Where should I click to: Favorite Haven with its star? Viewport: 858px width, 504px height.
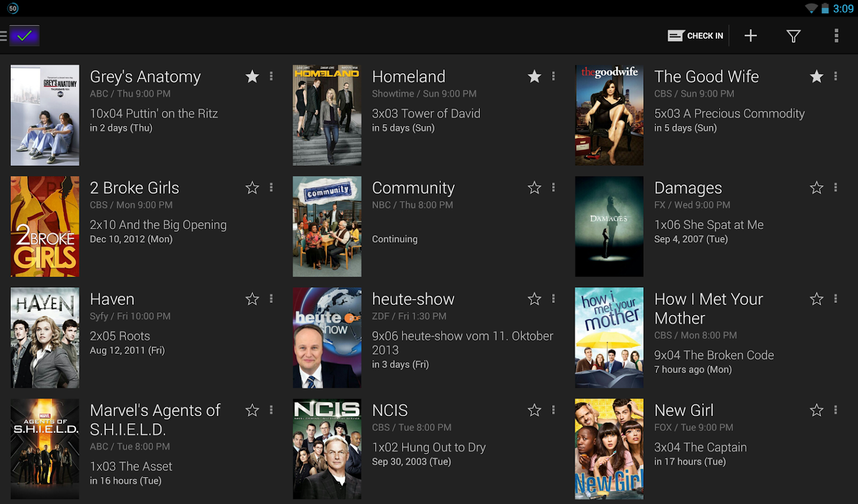click(253, 299)
